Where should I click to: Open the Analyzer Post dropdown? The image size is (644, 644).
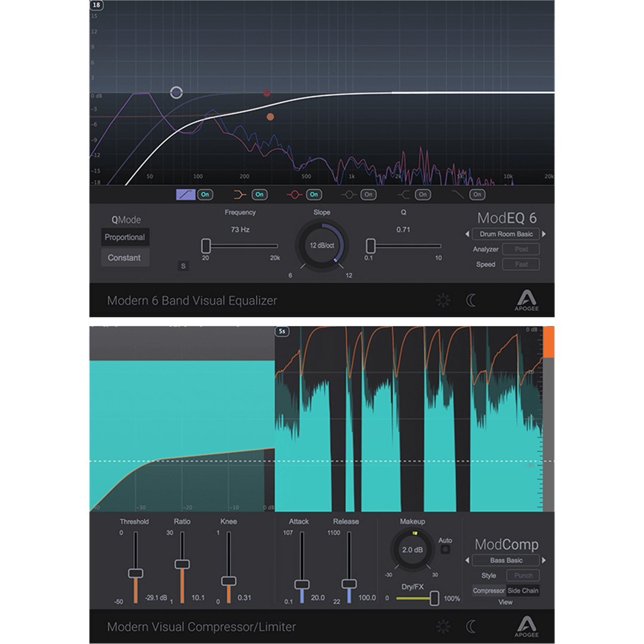tap(521, 249)
